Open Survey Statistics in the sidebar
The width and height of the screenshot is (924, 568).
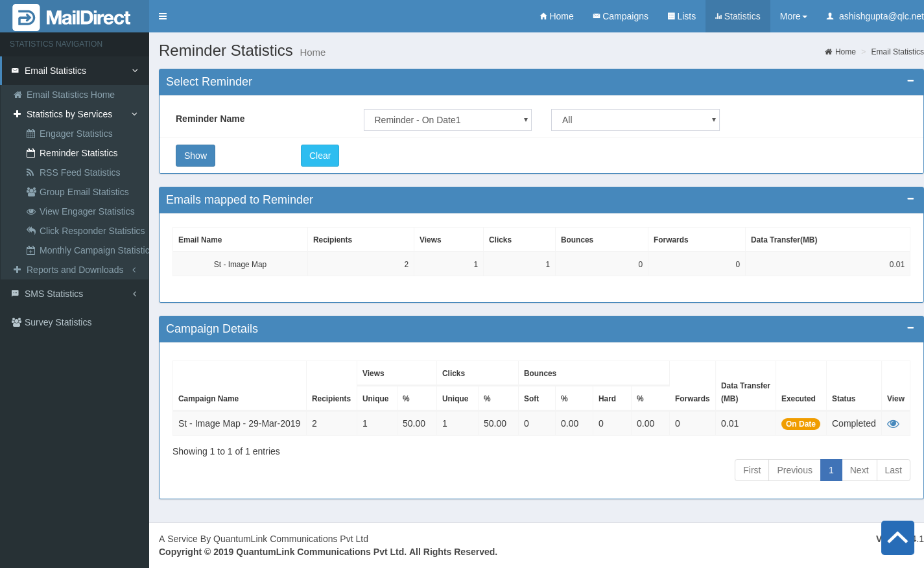click(58, 322)
